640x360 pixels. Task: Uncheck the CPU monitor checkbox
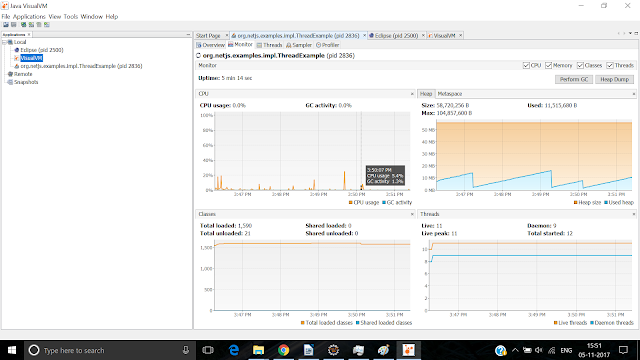click(x=526, y=65)
